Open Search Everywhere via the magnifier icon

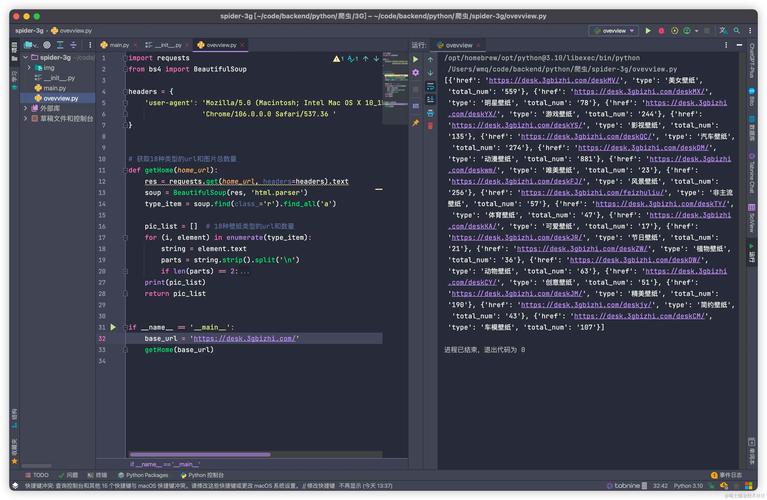pyautogui.click(x=736, y=31)
